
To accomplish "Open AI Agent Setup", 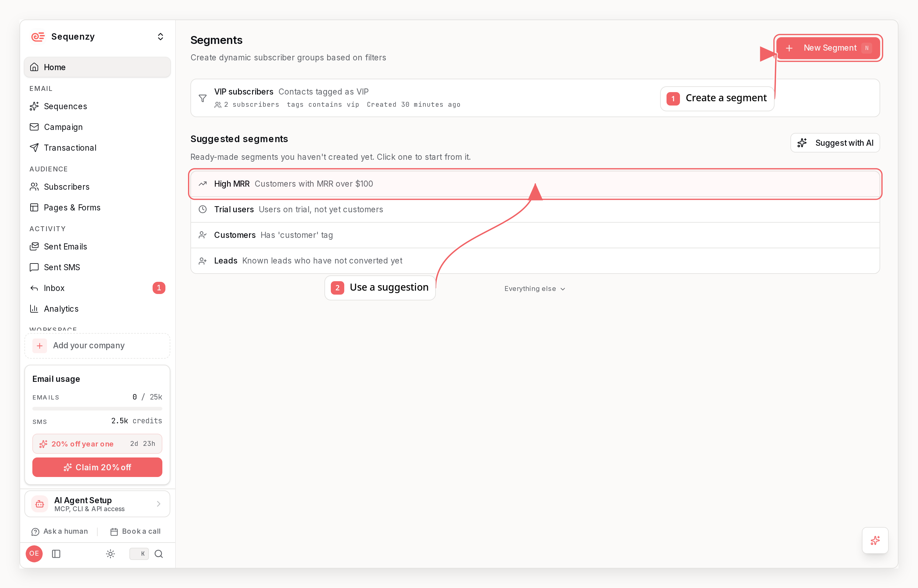I will pos(97,504).
